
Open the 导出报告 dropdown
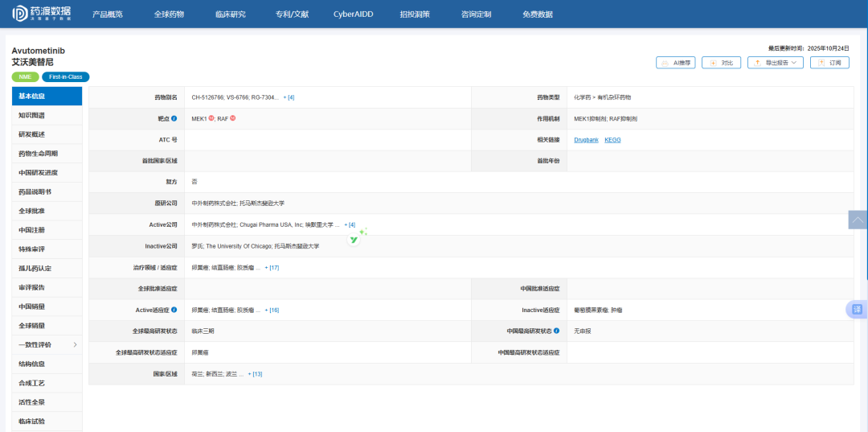pos(775,63)
